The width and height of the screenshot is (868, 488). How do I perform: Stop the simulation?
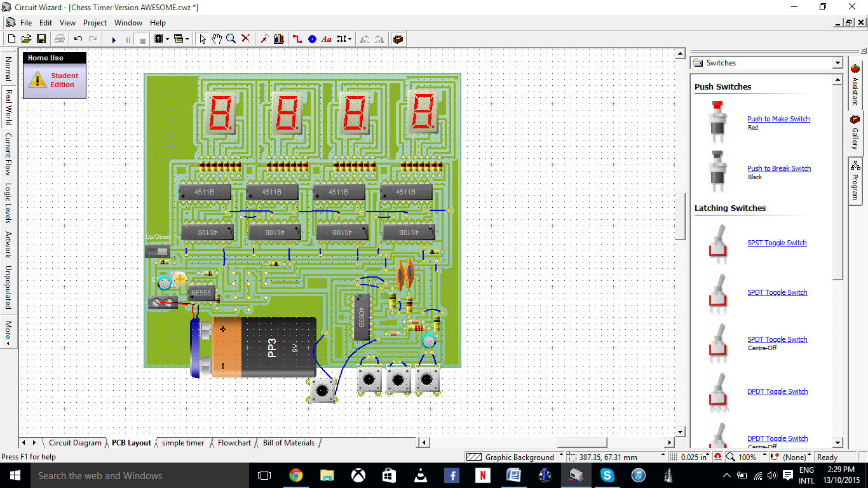143,39
